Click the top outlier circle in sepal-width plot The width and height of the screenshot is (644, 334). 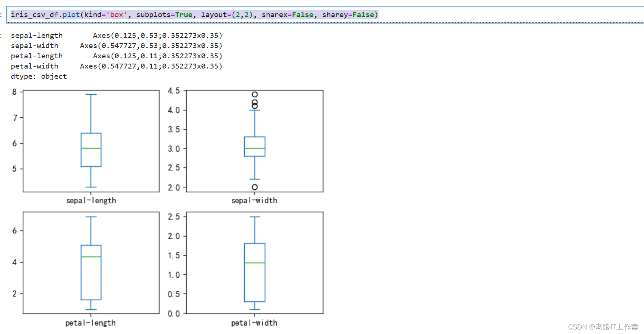[255, 94]
